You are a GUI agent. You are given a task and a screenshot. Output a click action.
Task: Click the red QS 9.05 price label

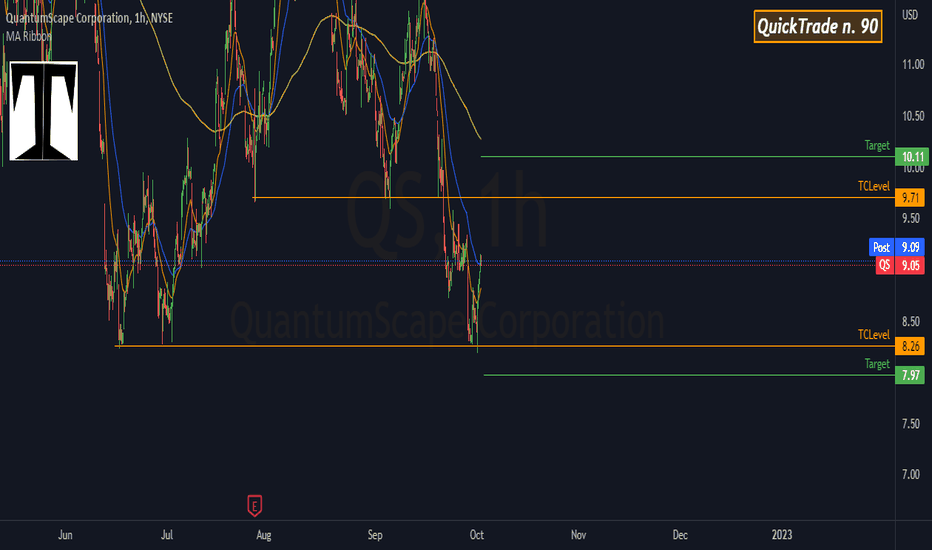900,265
